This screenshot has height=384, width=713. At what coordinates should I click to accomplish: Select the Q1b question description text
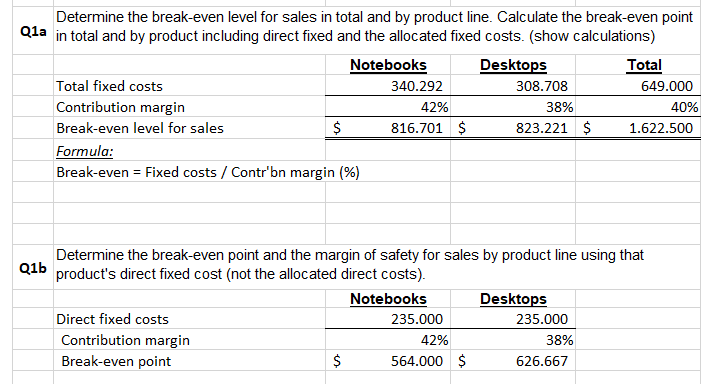[x=350, y=264]
